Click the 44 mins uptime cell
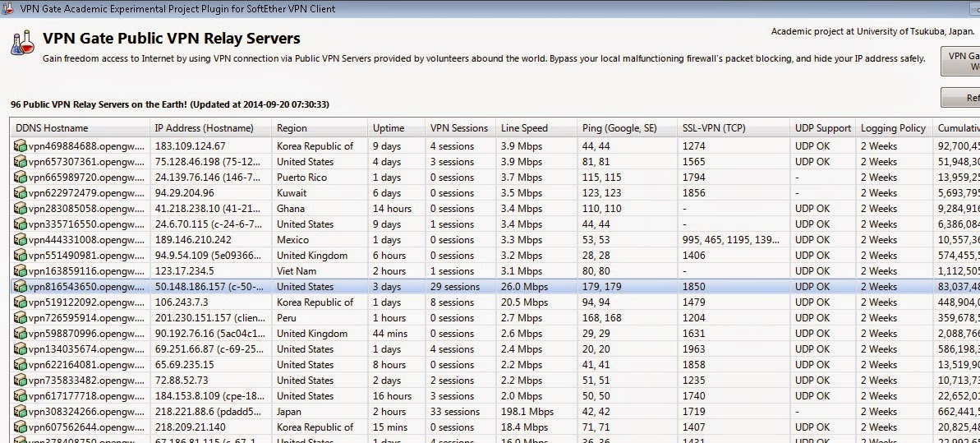 (391, 335)
